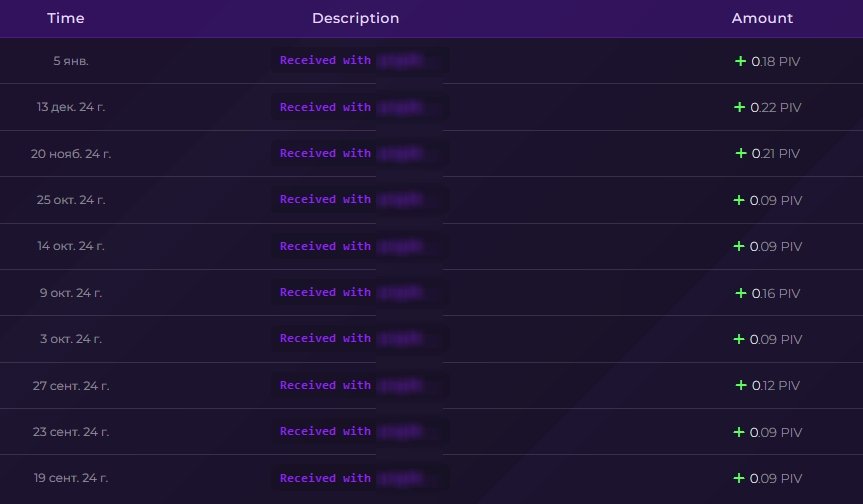Click the plus icon beside 0.21 PIV
The height and width of the screenshot is (504, 863).
[x=741, y=153]
